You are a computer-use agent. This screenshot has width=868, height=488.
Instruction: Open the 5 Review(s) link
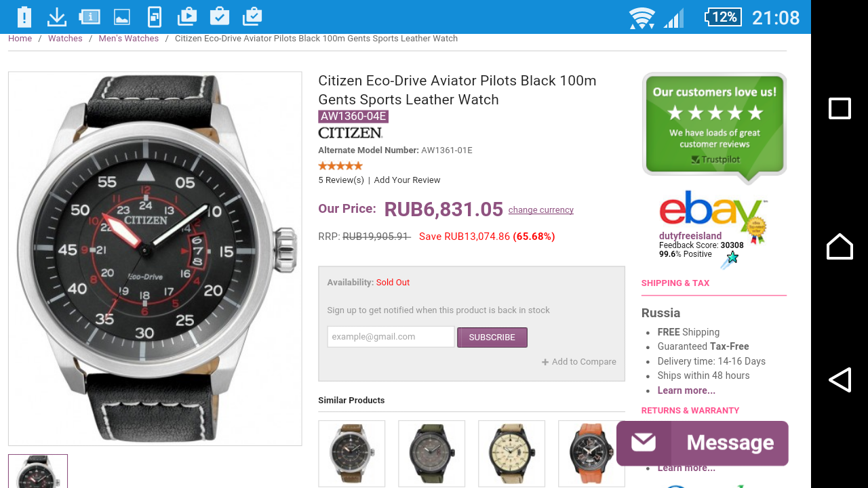pos(341,180)
